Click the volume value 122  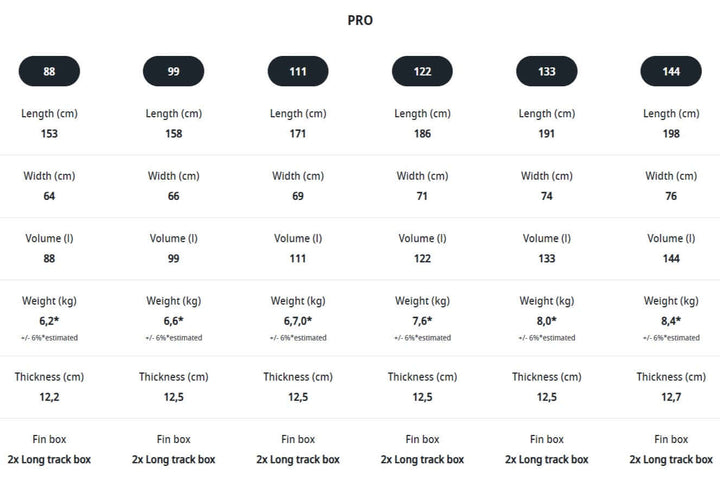(422, 258)
